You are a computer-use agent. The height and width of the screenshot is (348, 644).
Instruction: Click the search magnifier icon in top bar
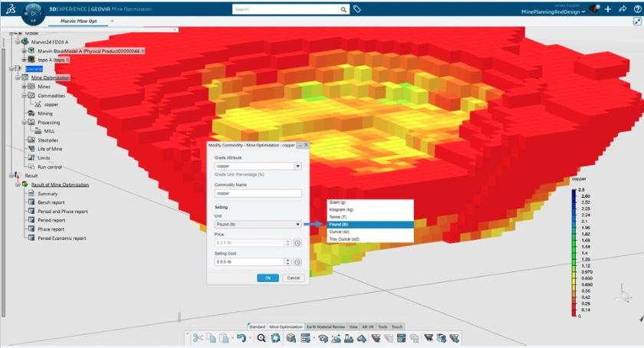pos(343,9)
